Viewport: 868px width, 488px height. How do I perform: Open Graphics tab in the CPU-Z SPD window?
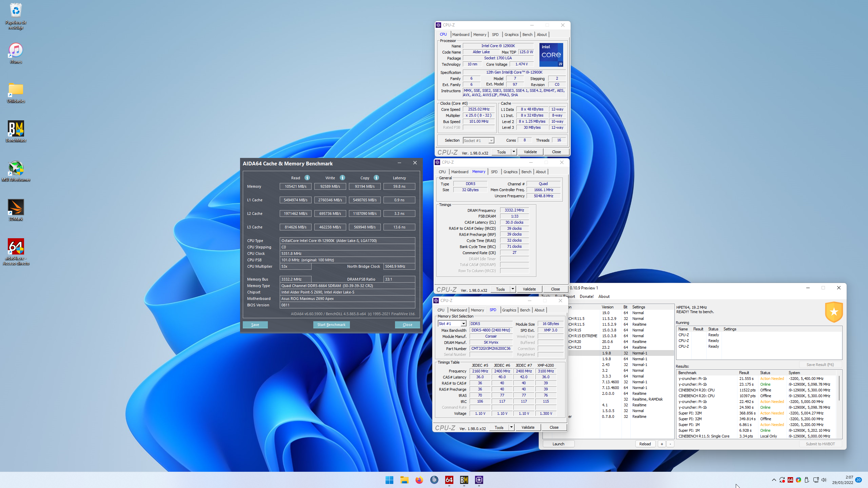click(509, 310)
